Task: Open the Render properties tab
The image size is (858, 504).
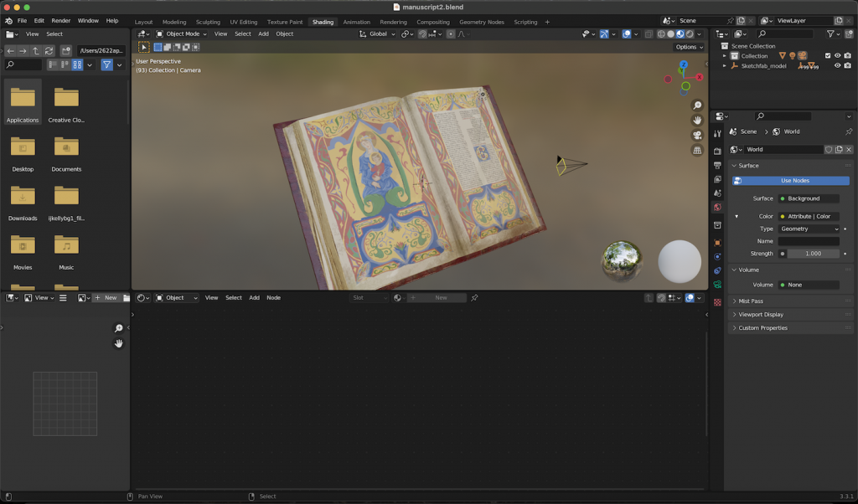Action: point(717,151)
